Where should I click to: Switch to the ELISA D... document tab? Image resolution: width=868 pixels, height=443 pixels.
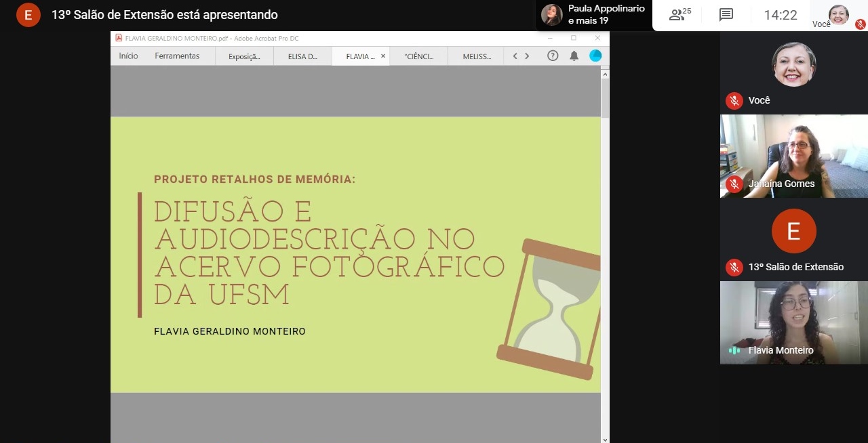[302, 57]
